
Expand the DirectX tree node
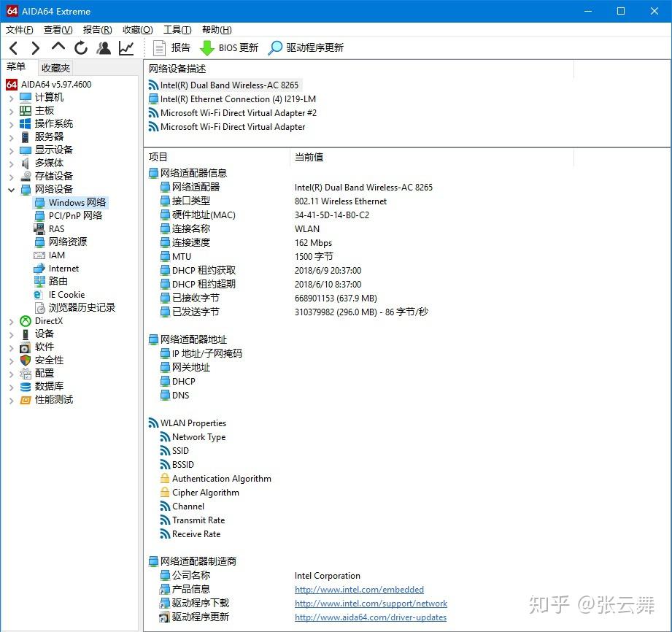point(11,320)
